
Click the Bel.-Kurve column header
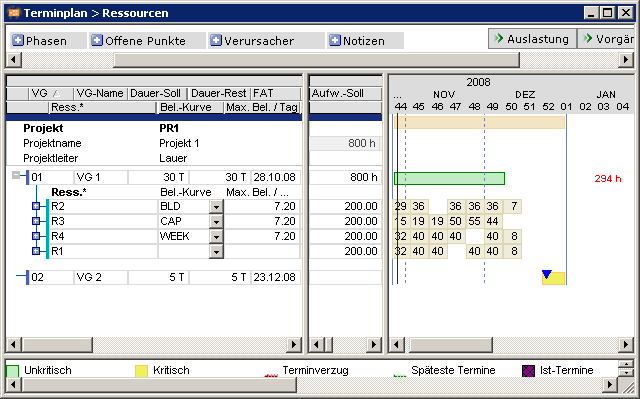pos(190,107)
